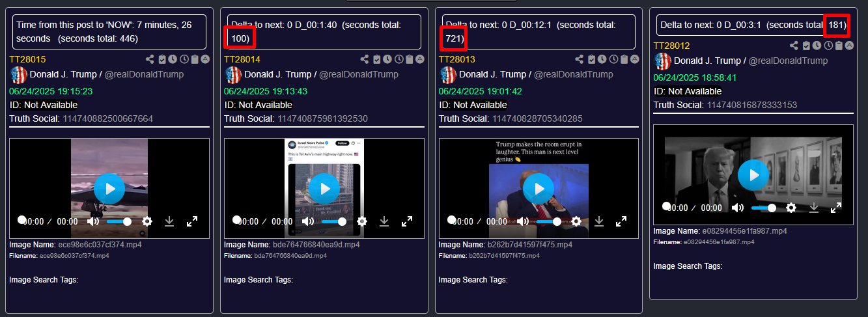Click Truth Social ID 114740882500667664
This screenshot has width=868, height=317.
coord(108,118)
